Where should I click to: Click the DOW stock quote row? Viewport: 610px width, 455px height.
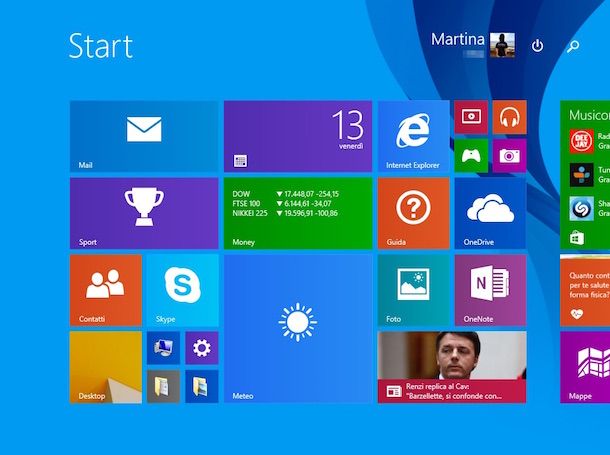click(x=286, y=194)
